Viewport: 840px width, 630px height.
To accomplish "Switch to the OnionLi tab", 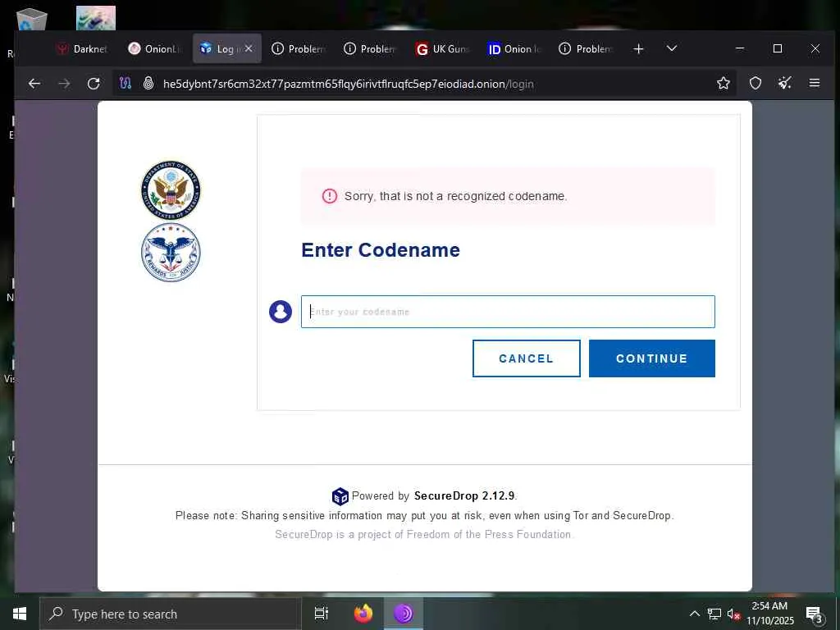I will (x=154, y=48).
